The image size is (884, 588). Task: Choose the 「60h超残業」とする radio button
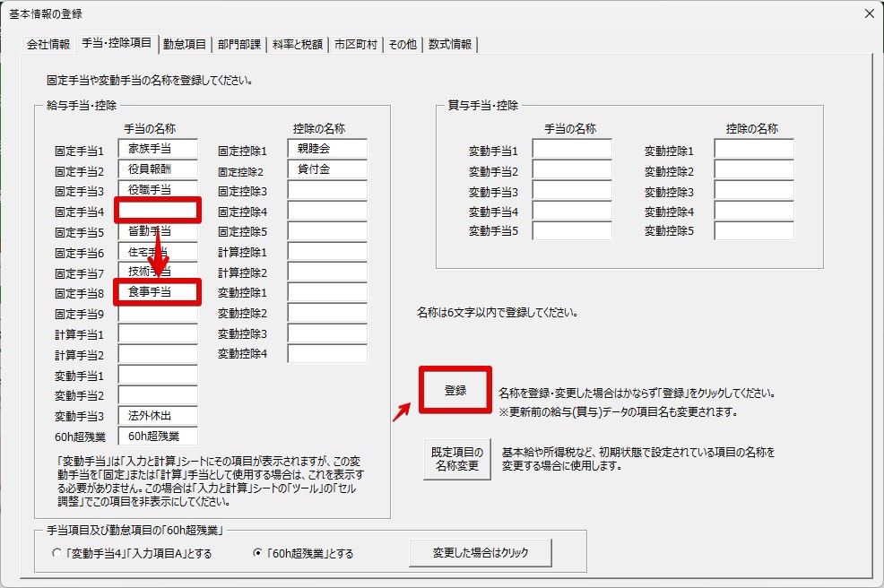(x=258, y=554)
